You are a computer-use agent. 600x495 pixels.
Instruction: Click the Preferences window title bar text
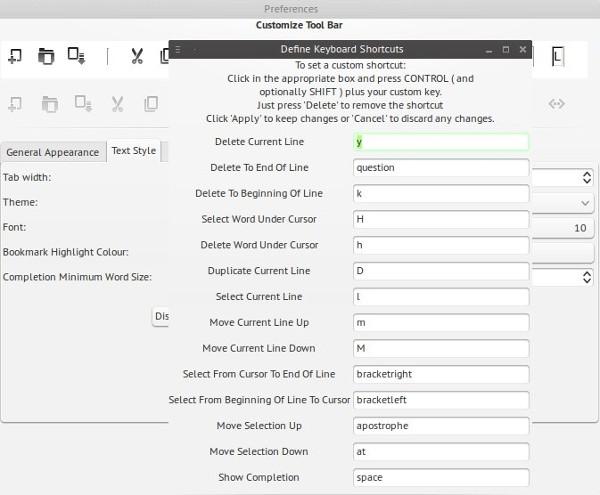291,9
